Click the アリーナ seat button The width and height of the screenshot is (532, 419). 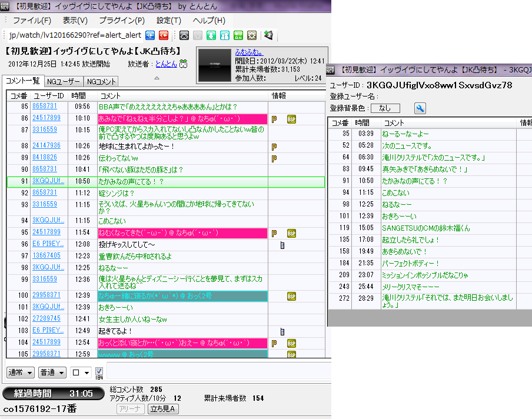130,409
